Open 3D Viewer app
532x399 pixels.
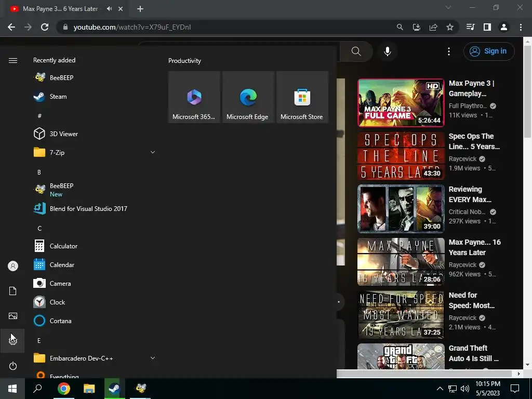click(x=95, y=134)
